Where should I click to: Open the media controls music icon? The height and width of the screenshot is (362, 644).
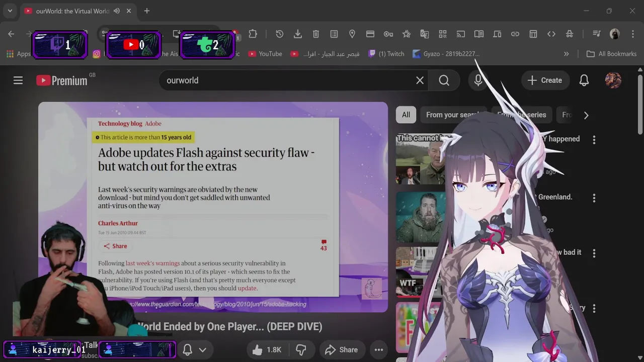click(x=597, y=34)
